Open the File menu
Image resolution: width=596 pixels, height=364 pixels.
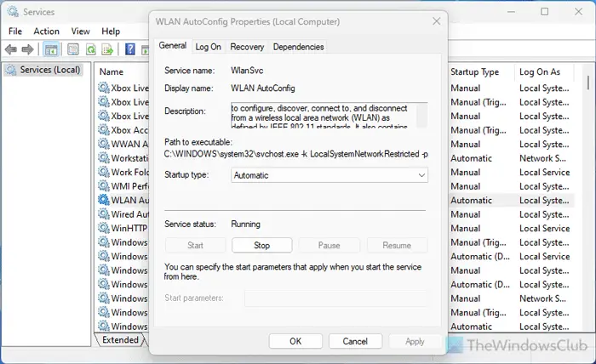pos(15,31)
